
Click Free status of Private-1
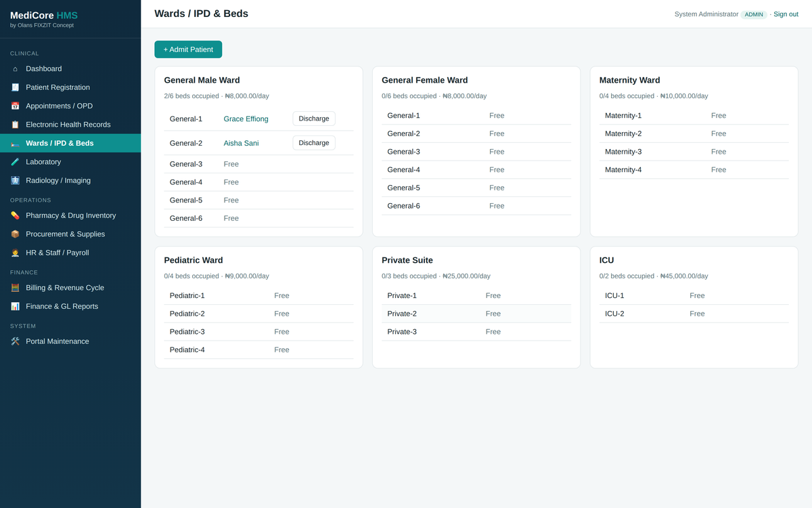[493, 296]
